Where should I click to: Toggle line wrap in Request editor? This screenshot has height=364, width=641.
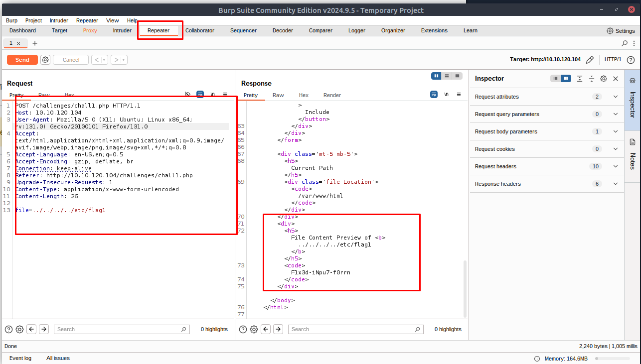tap(200, 94)
